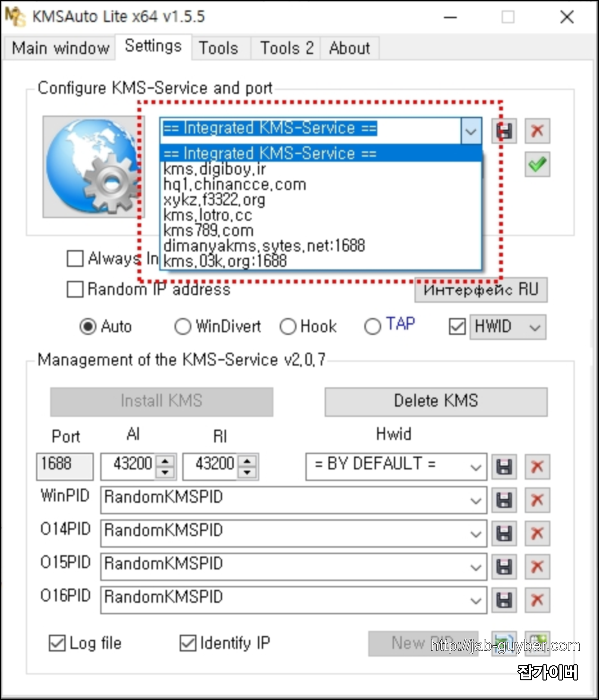The image size is (599, 700).
Task: Click the New PID button
Action: [x=423, y=643]
